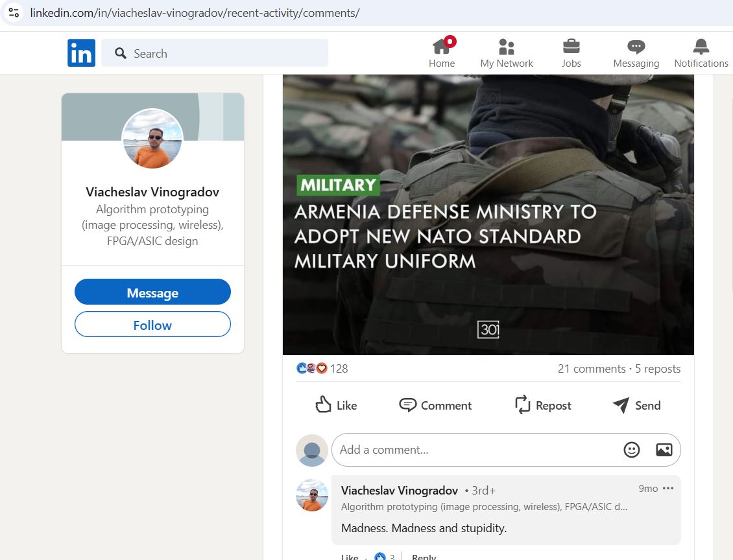Open the Armenia Defense Ministry post image
The height and width of the screenshot is (560, 733).
[x=488, y=215]
